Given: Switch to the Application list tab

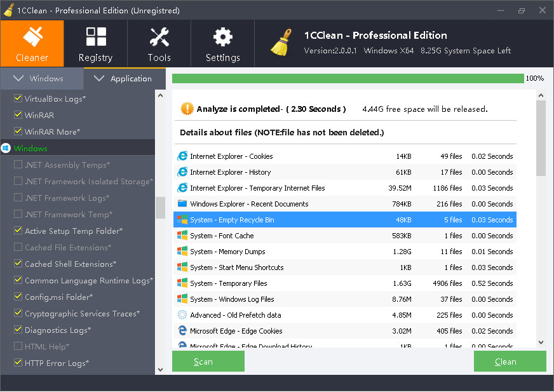Looking at the screenshot, I should point(125,79).
